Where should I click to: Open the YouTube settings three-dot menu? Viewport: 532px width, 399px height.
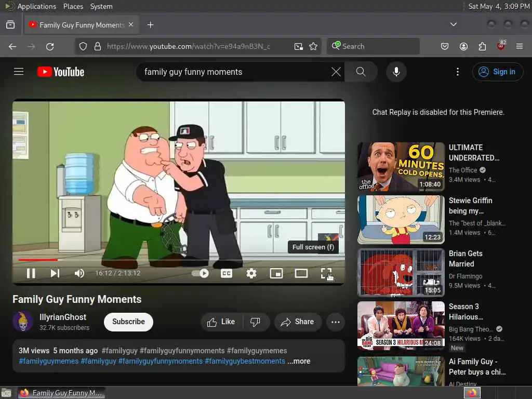(x=458, y=72)
